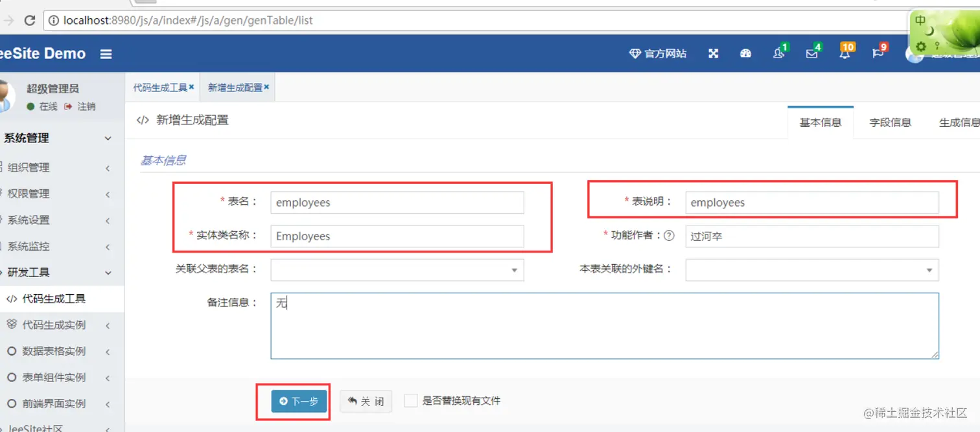
Task: Click the 超级管理员 user name in sidebar
Action: (x=52, y=89)
